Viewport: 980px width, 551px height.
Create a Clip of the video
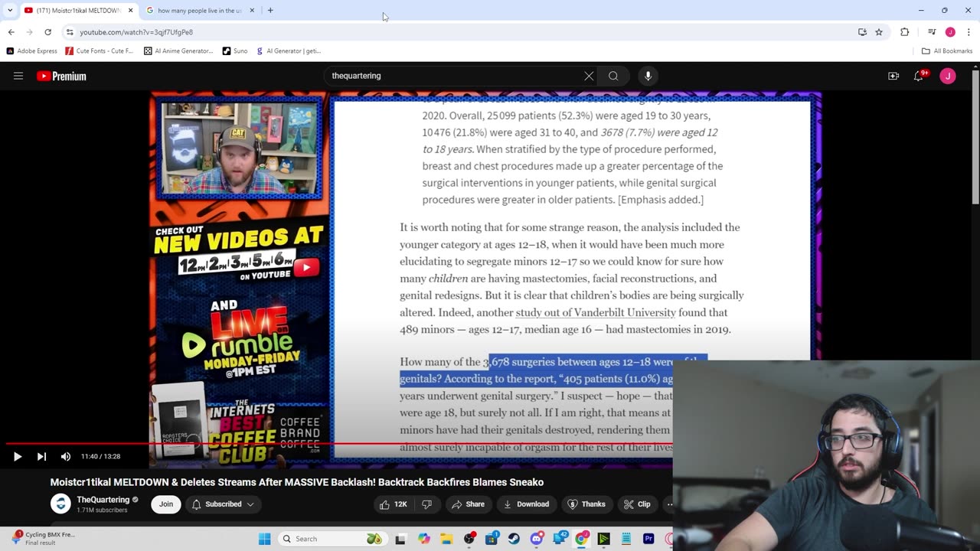pos(637,504)
